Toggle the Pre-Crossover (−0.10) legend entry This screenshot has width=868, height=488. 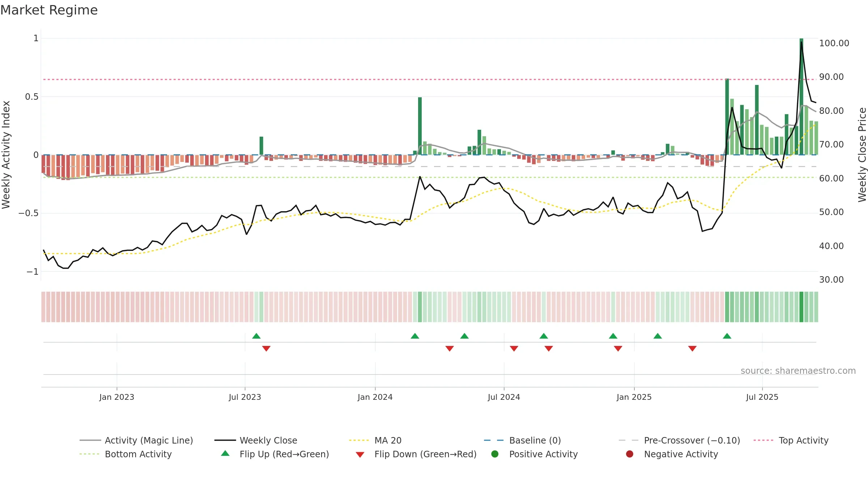coord(679,440)
